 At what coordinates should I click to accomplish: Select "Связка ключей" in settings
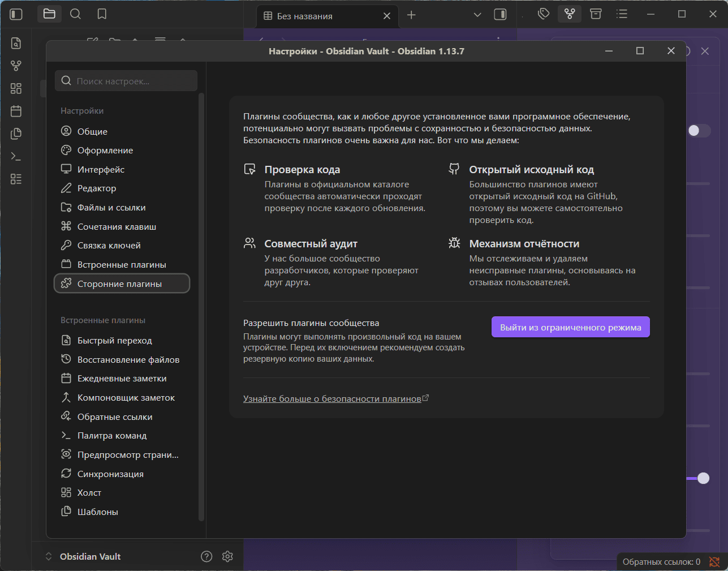click(x=122, y=246)
